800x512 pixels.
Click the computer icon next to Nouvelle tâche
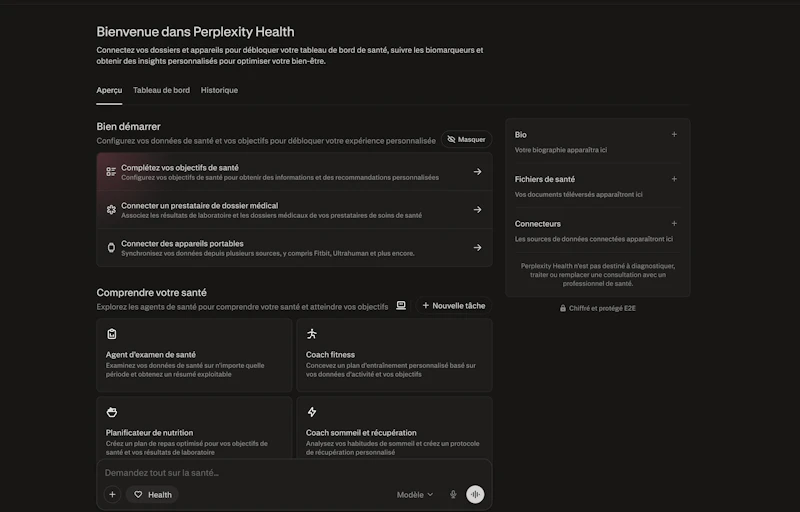pyautogui.click(x=401, y=305)
